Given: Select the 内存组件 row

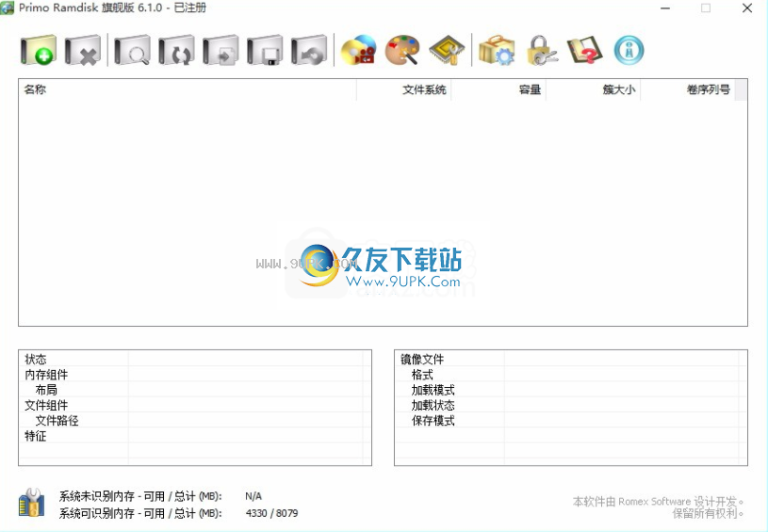Looking at the screenshot, I should coord(195,375).
